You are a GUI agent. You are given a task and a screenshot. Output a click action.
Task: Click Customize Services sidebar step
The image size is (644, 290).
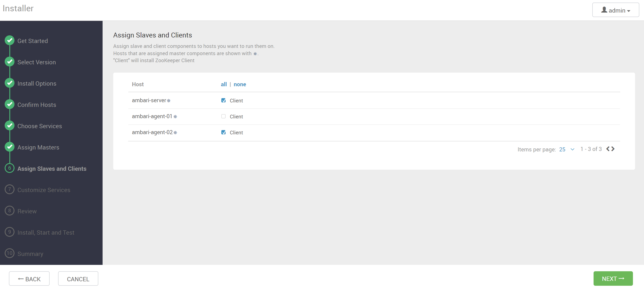(x=44, y=190)
